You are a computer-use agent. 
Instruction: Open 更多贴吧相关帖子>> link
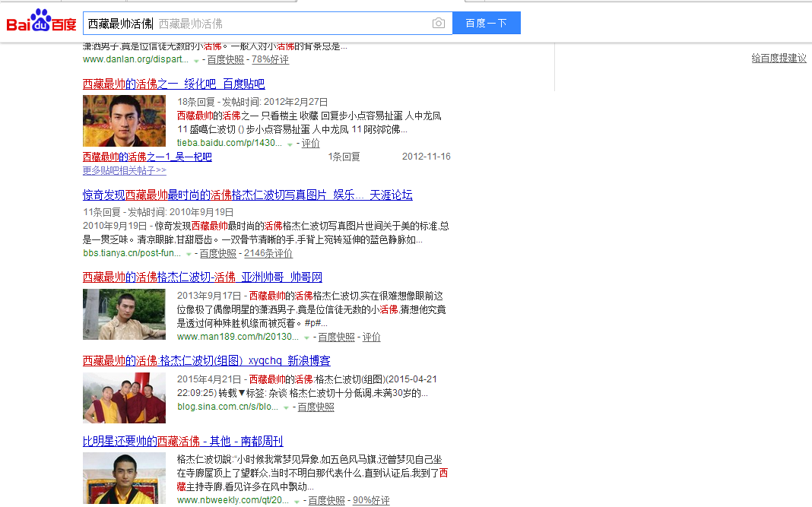(124, 170)
